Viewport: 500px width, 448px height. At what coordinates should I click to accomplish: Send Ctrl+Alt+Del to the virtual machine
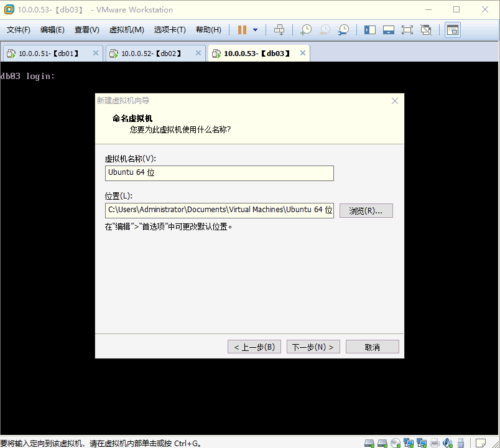[279, 29]
